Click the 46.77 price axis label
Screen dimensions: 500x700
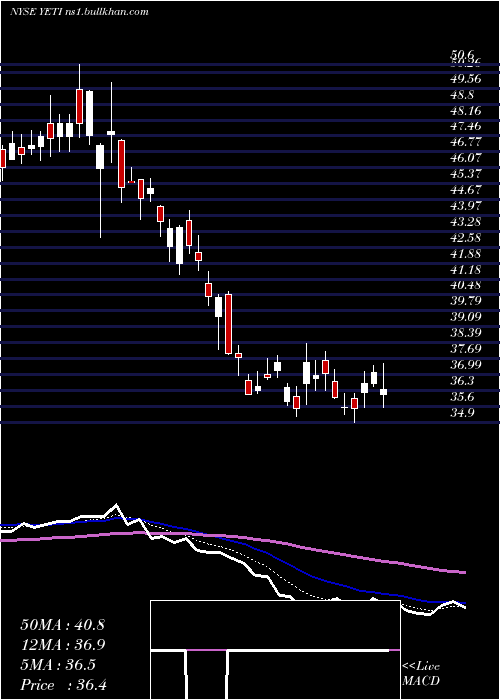(466, 142)
